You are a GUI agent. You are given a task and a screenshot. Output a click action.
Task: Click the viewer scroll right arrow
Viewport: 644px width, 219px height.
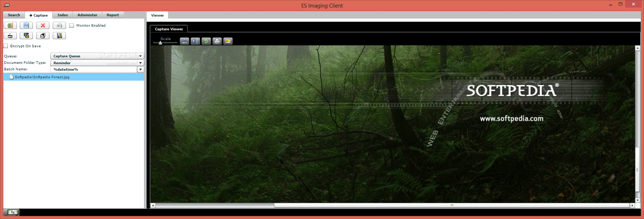632,205
